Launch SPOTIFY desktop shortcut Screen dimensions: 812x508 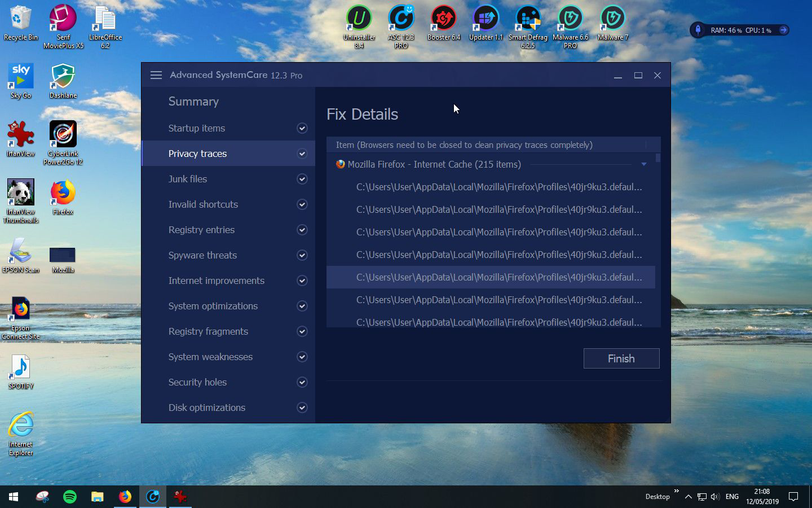pyautogui.click(x=21, y=372)
